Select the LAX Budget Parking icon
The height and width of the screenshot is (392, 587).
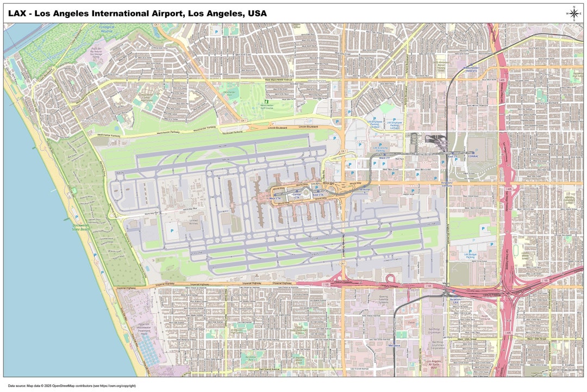pyautogui.click(x=471, y=251)
